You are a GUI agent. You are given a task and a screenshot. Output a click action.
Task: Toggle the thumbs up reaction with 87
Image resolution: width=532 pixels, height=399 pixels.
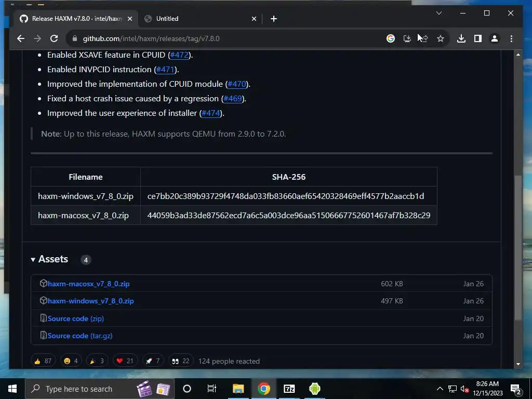pos(43,361)
